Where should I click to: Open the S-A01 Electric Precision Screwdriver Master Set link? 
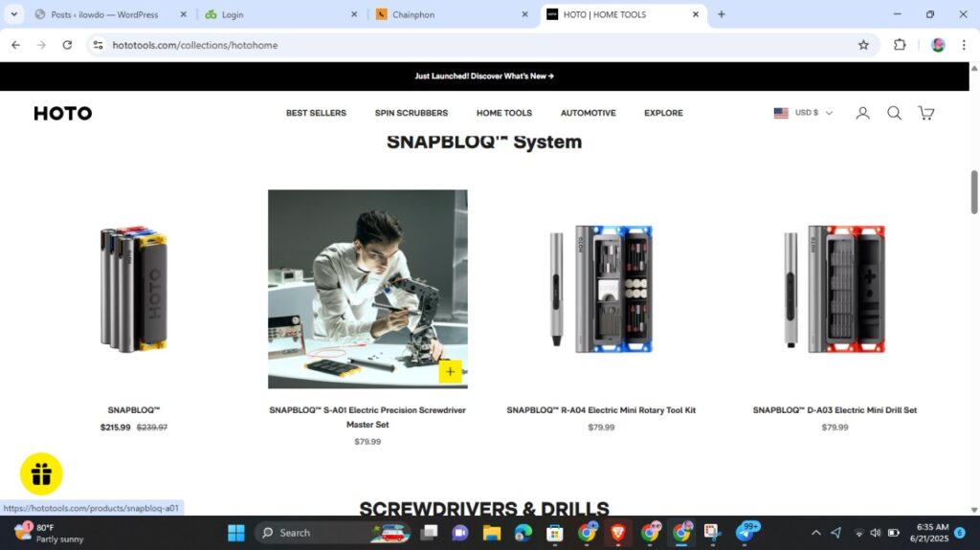pyautogui.click(x=367, y=417)
